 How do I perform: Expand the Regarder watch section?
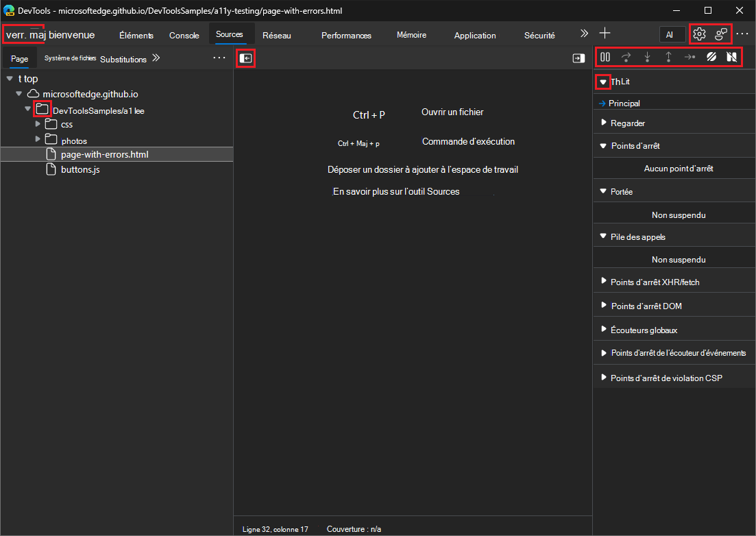603,123
